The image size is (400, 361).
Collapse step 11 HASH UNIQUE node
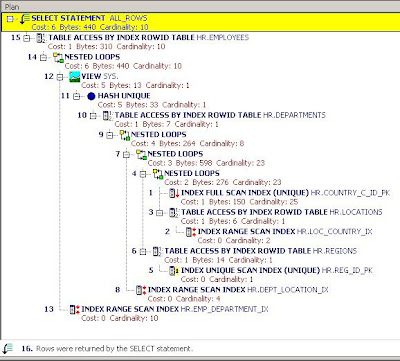pos(77,97)
